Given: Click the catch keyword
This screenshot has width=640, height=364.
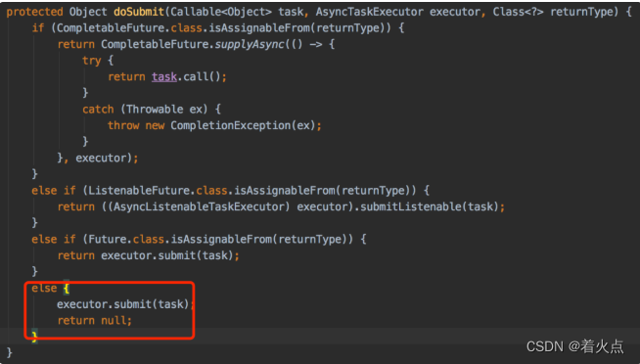Looking at the screenshot, I should pyautogui.click(x=98, y=110).
